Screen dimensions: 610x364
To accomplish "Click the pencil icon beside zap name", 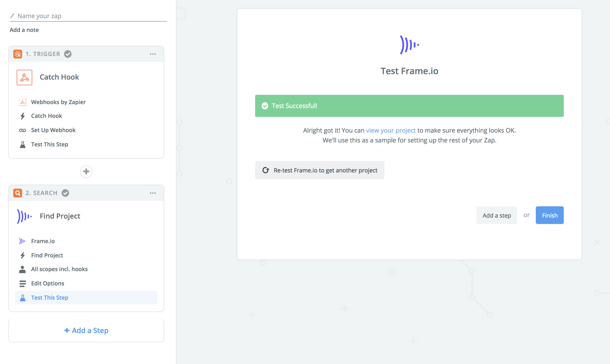I will point(12,16).
